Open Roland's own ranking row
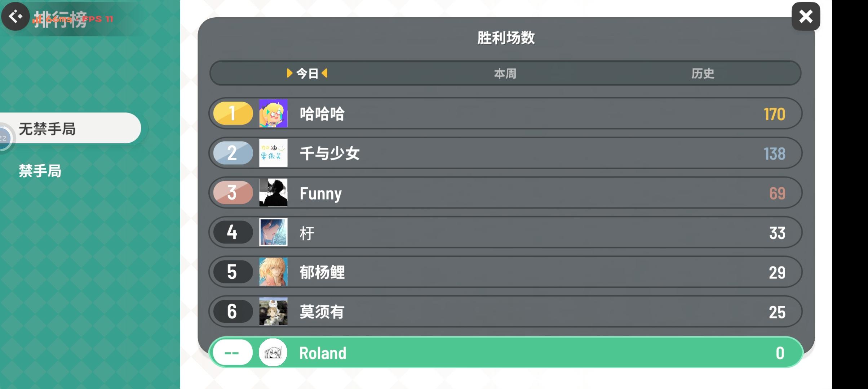 coord(506,352)
